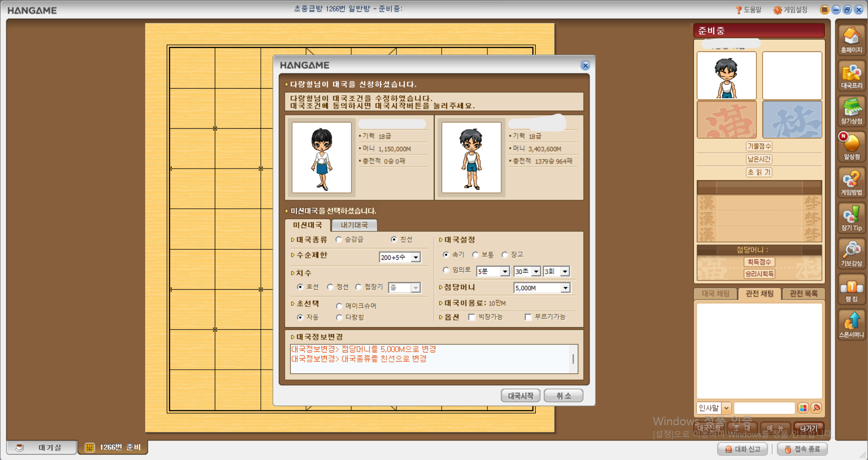The height and width of the screenshot is (460, 868).
Task: Click the 대국신청 button in side panel
Action: 710,428
